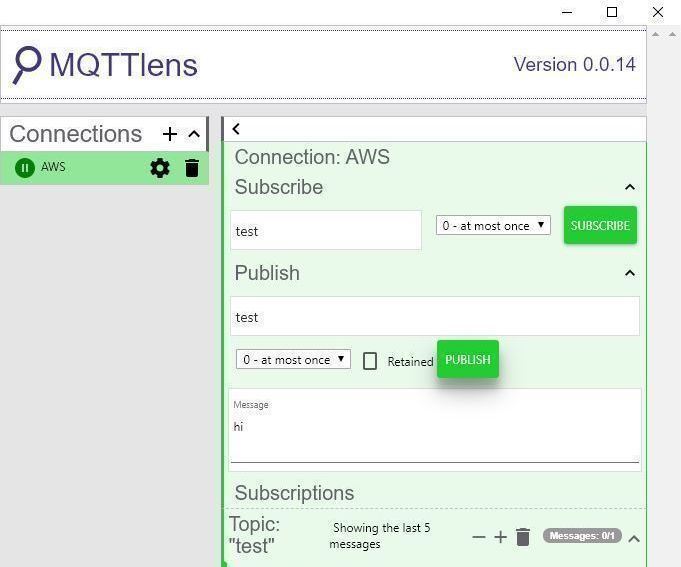Click the Connection: AWS heading
This screenshot has height=567, width=681.
(x=312, y=157)
